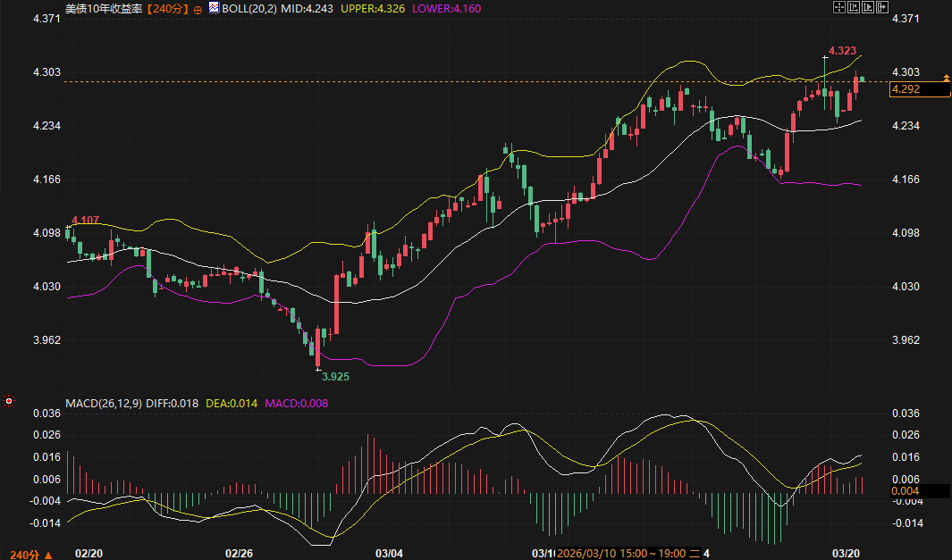Click the 03/20 date on the time axis
The height and width of the screenshot is (560, 952).
(x=847, y=554)
